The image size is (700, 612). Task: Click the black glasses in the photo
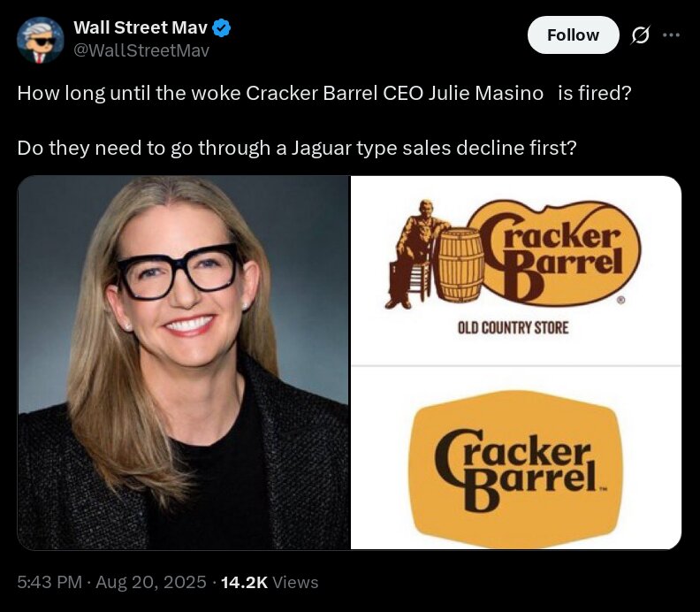pos(179,271)
